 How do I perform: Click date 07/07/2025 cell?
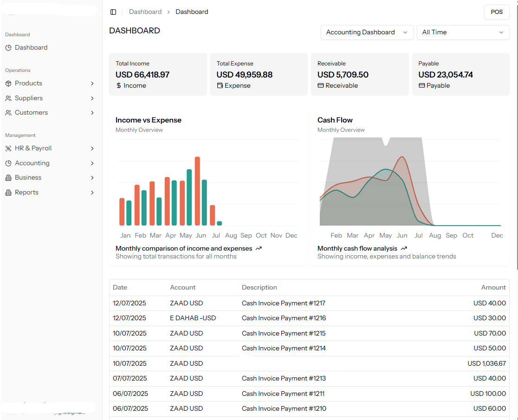(130, 378)
